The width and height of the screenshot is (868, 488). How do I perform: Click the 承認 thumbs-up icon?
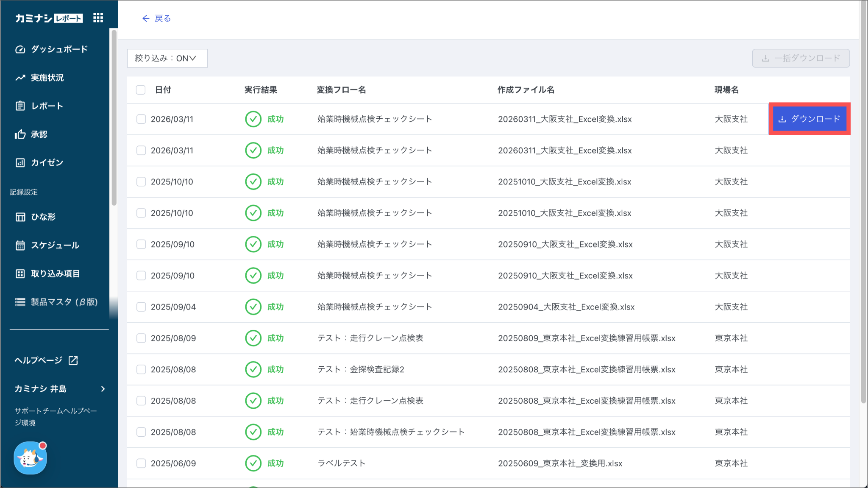[x=20, y=134]
